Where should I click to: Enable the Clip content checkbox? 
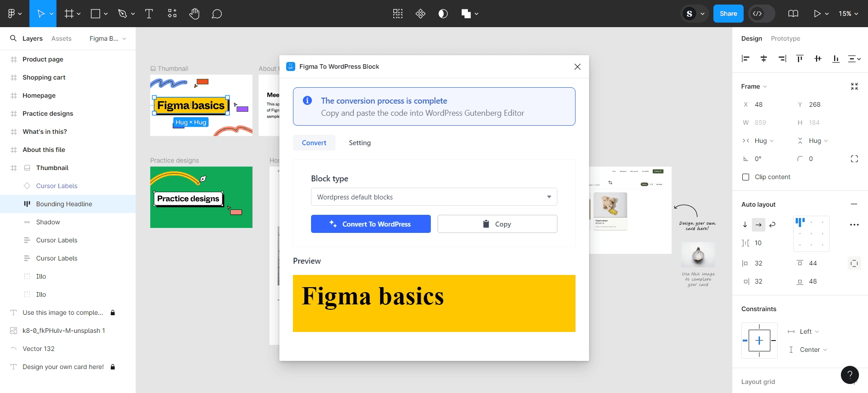tap(746, 177)
